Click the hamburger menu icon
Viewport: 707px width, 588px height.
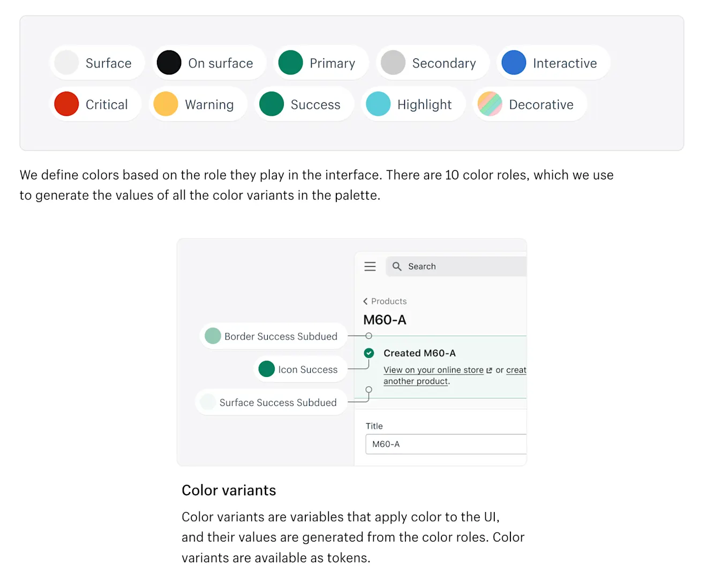[370, 266]
